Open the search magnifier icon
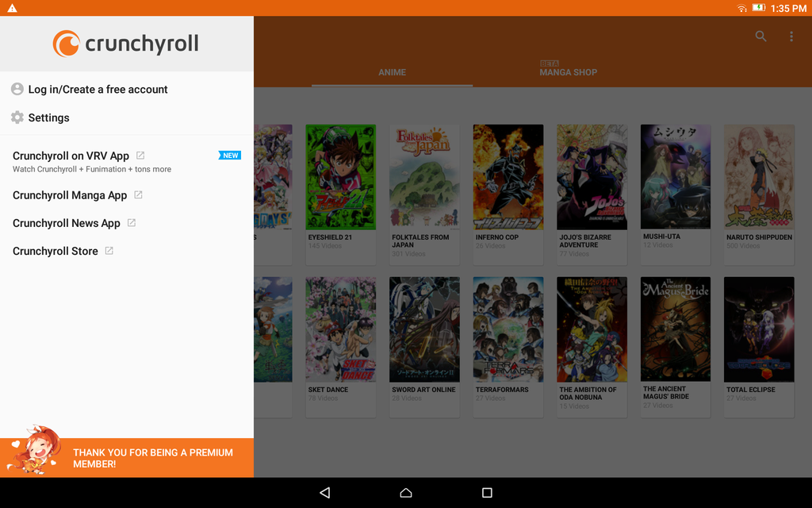The image size is (812, 508). pos(760,37)
